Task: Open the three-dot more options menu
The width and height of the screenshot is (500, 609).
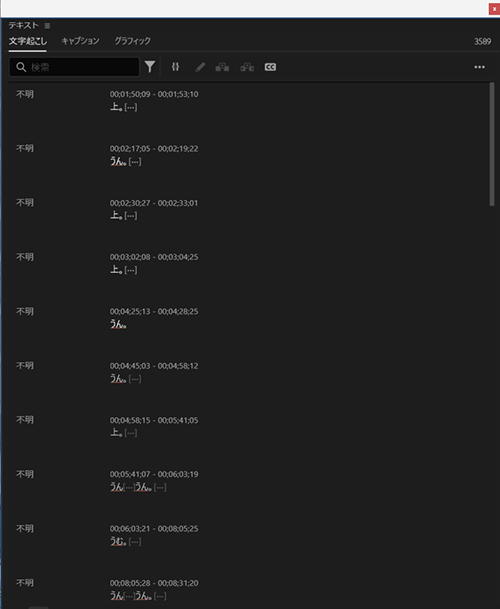Action: coord(479,67)
